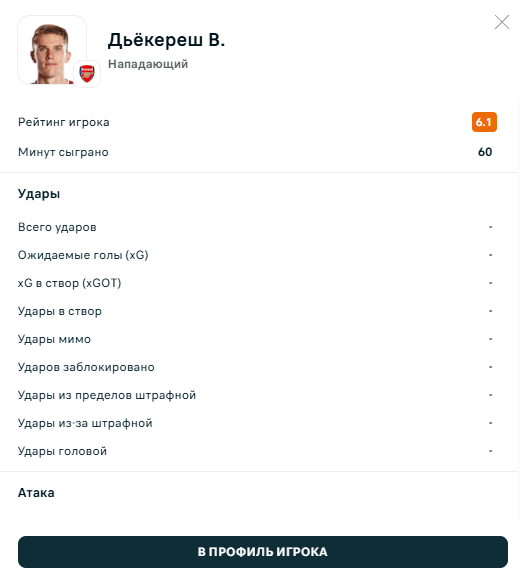The image size is (520, 579).
Task: Open the Arsenal club badge icon
Action: (87, 74)
